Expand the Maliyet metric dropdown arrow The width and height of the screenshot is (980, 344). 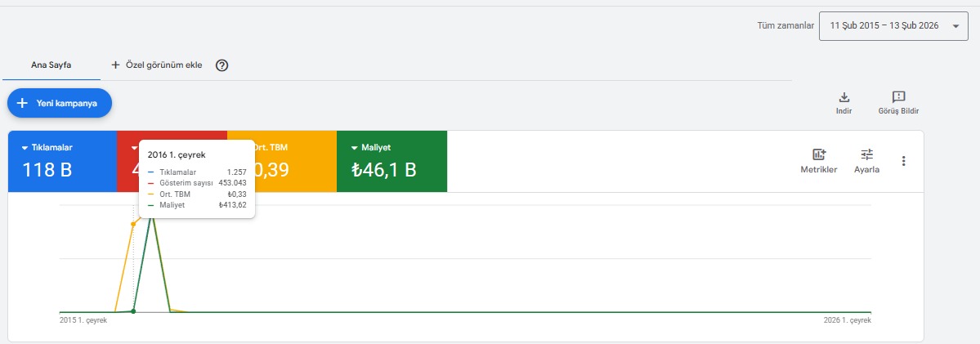(355, 148)
